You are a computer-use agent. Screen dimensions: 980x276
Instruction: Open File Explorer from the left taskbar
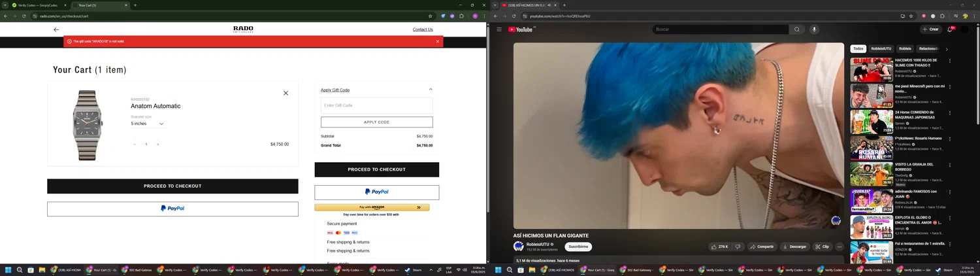42,269
